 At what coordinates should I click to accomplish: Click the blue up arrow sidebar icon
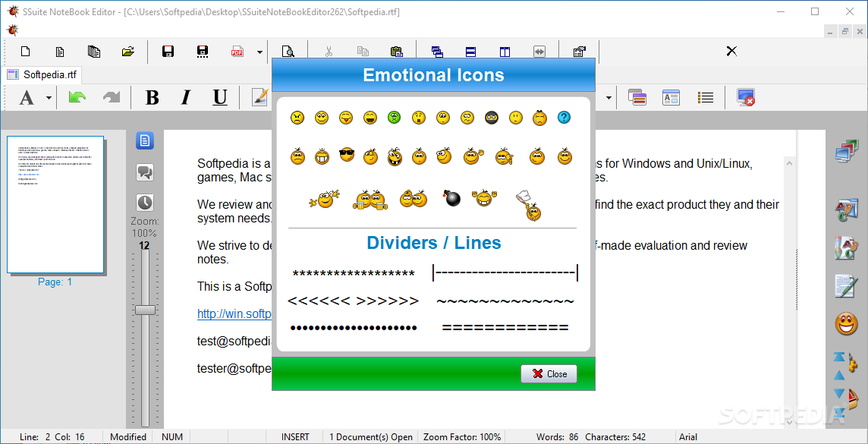[839, 376]
